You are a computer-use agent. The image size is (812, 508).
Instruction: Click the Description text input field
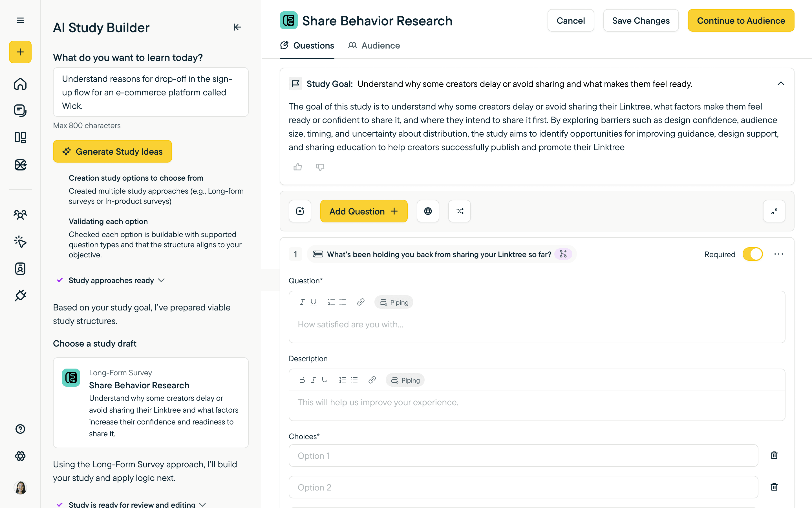[x=537, y=406]
